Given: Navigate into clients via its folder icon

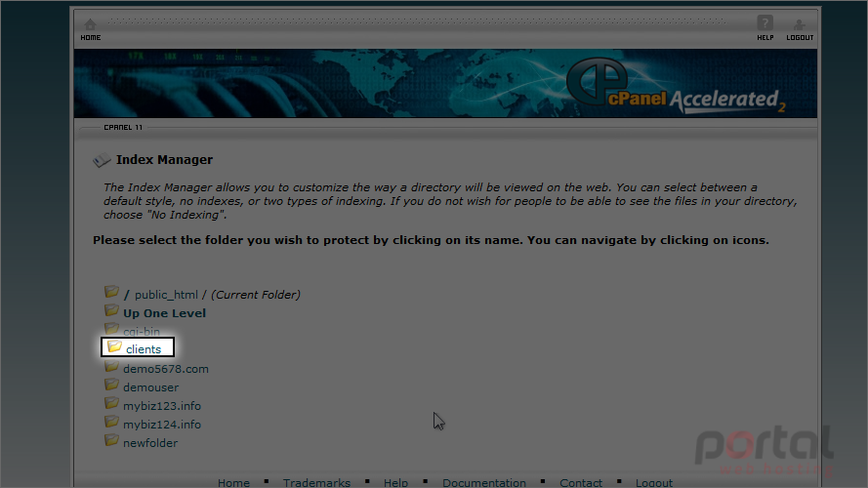Looking at the screenshot, I should [x=114, y=346].
